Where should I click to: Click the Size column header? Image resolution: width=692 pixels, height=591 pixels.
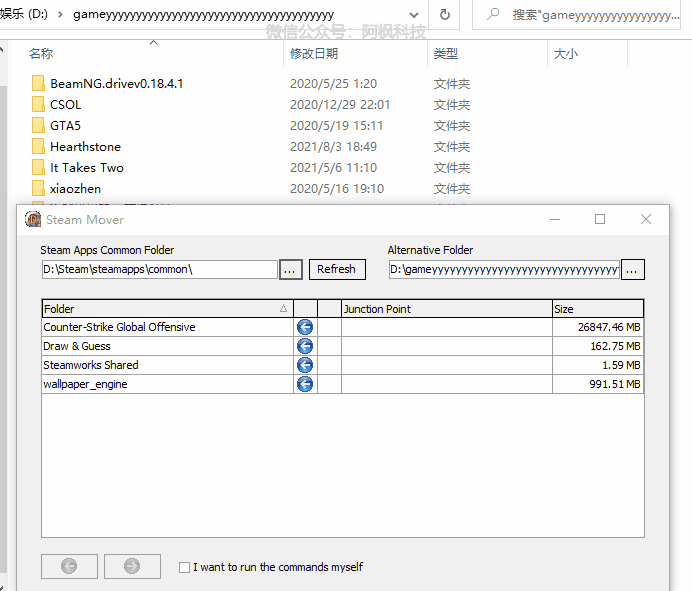pyautogui.click(x=598, y=309)
